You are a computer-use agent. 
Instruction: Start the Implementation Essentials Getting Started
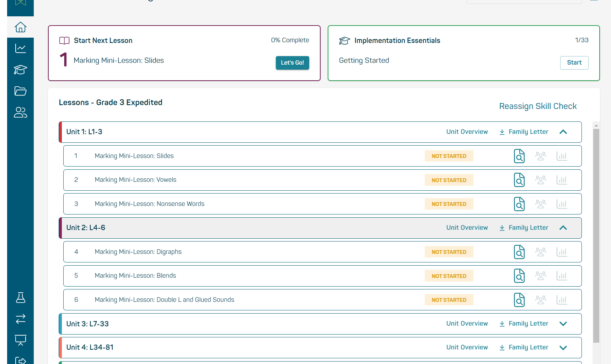click(x=574, y=63)
